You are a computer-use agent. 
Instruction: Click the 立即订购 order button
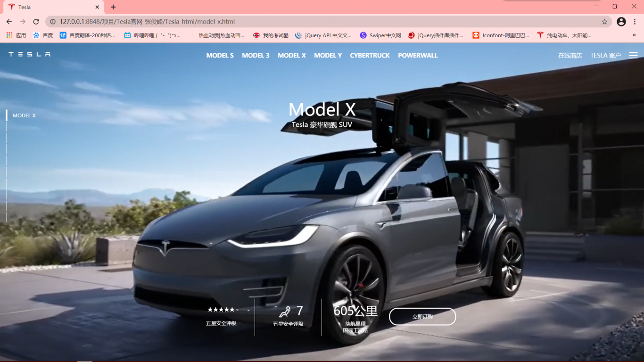(422, 317)
